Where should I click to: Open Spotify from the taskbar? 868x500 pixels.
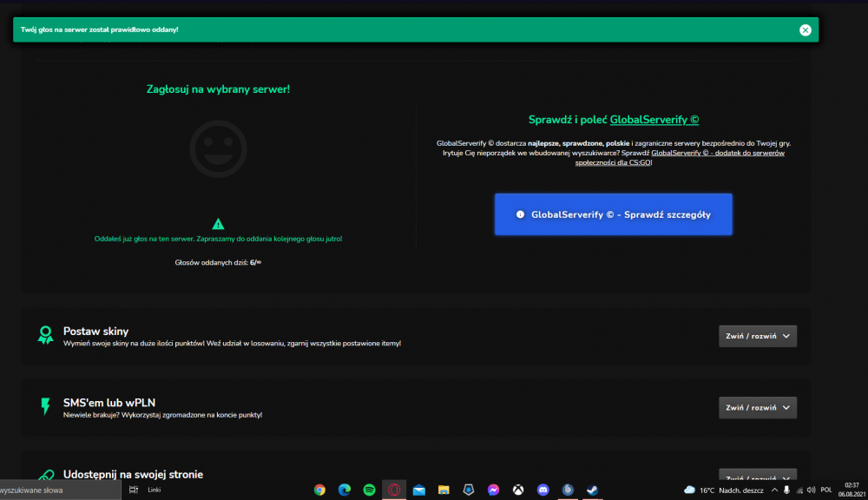(369, 490)
